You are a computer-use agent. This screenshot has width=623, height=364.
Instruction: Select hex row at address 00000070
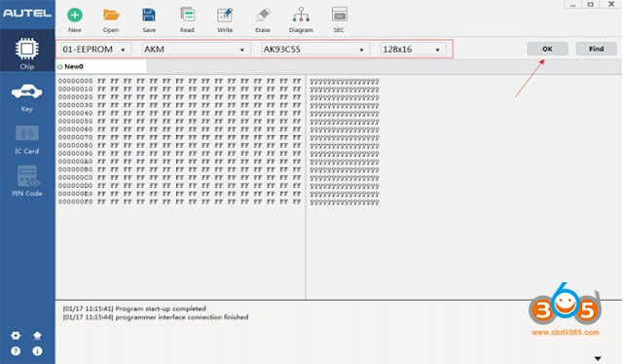(179, 137)
